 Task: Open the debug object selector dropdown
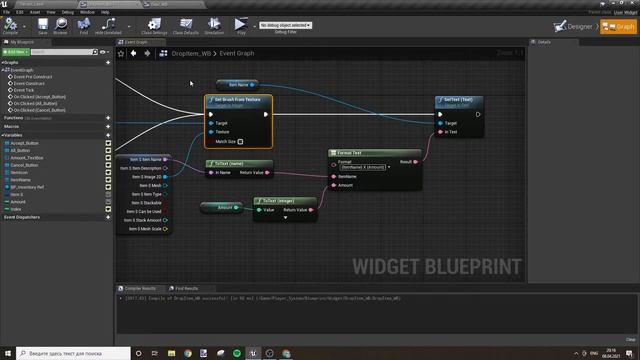pos(285,25)
